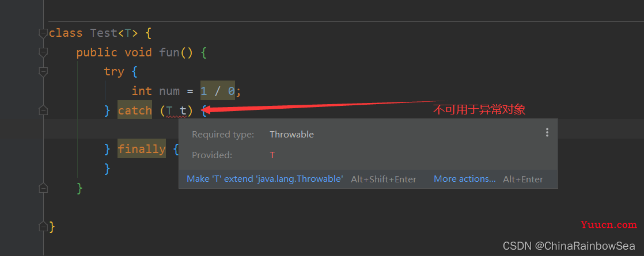
Task: Click the try keyword
Action: [114, 72]
